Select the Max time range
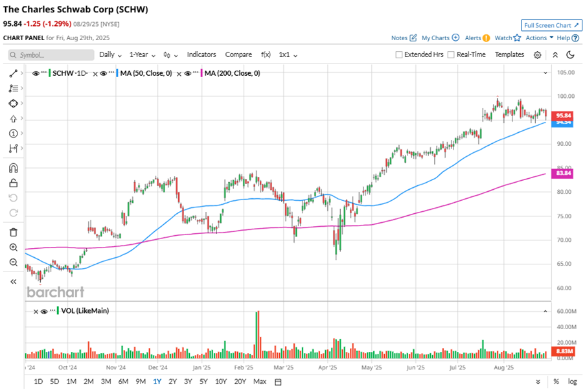The image size is (585, 392). (260, 382)
